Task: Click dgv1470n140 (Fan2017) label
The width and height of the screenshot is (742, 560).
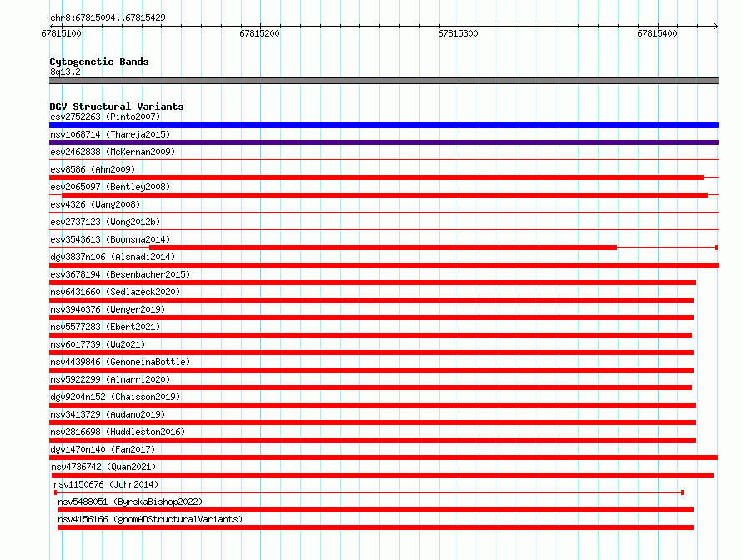Action: point(103,449)
